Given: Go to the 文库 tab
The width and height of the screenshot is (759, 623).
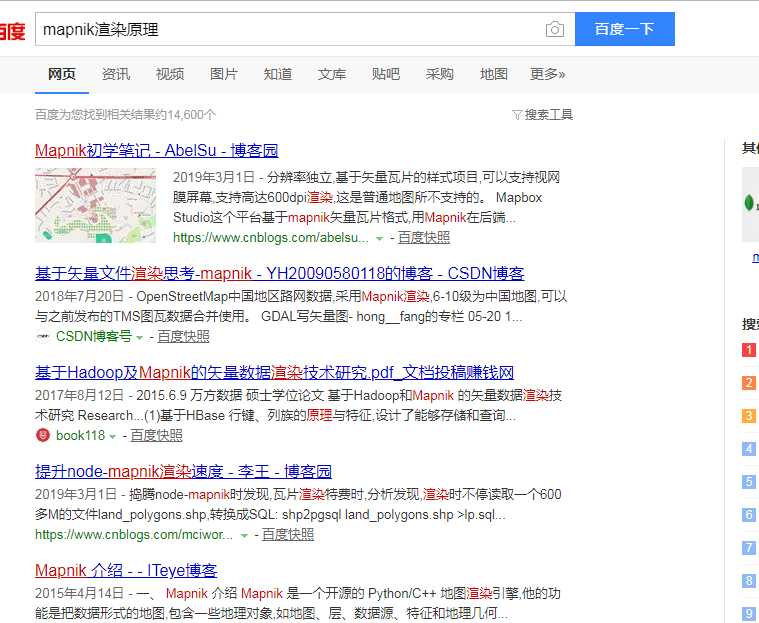Looking at the screenshot, I should pos(332,74).
